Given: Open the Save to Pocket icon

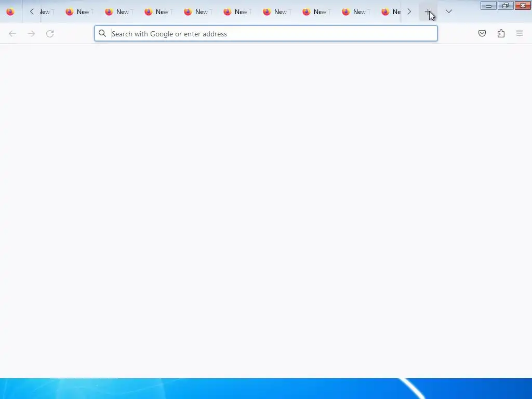Looking at the screenshot, I should click(x=482, y=33).
